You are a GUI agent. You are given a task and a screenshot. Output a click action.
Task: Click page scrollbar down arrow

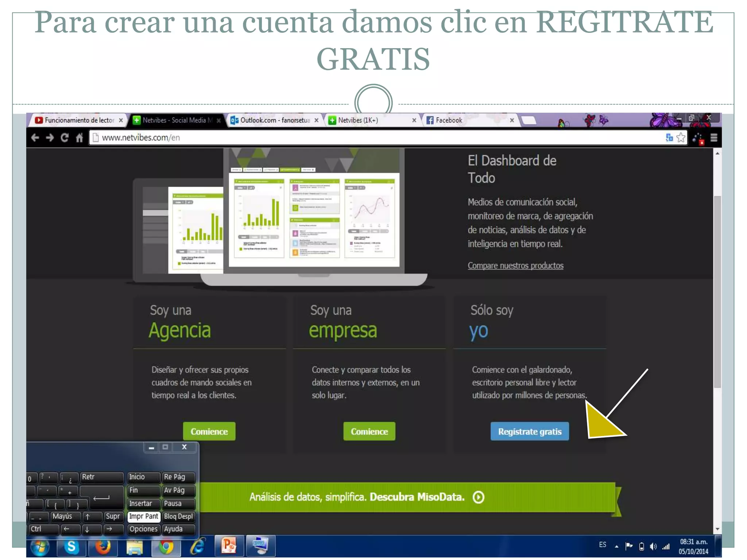717,529
